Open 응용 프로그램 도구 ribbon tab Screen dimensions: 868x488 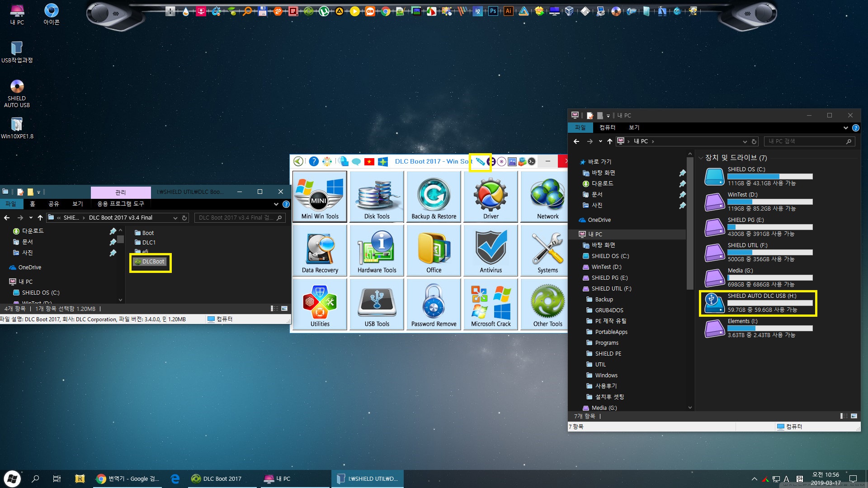pyautogui.click(x=121, y=204)
